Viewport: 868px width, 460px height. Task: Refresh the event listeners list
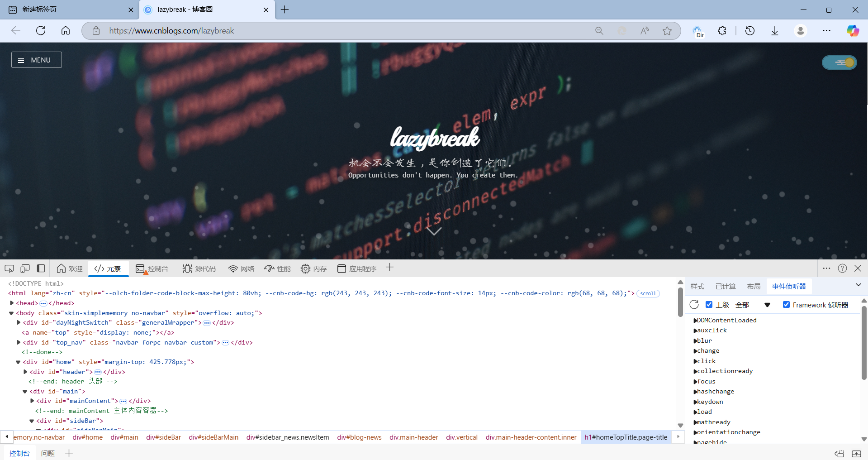point(694,305)
